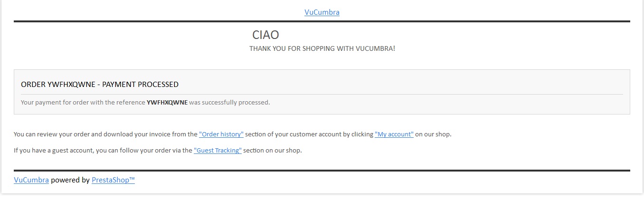Click the CIAO greeting heading
Viewport: 644px width, 220px height.
pos(265,35)
